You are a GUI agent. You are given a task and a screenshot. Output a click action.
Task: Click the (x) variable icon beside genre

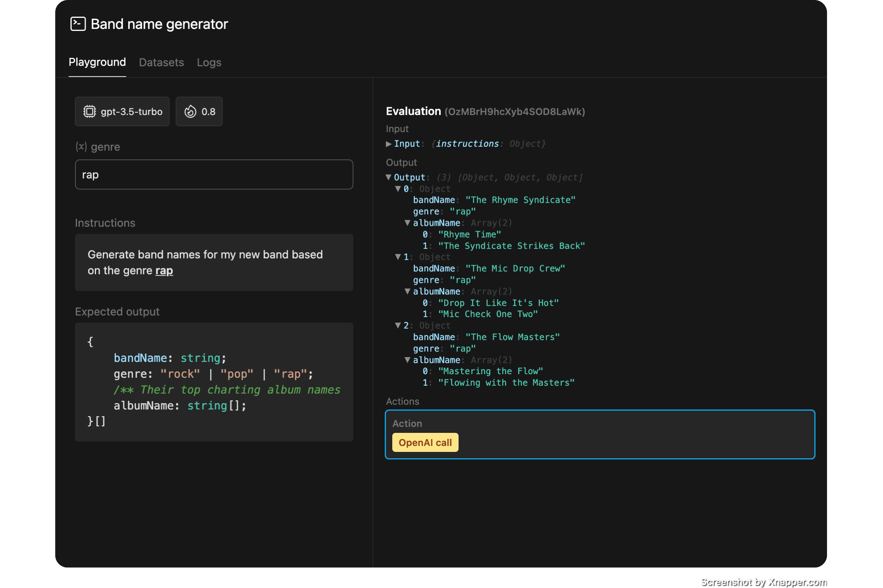point(81,146)
